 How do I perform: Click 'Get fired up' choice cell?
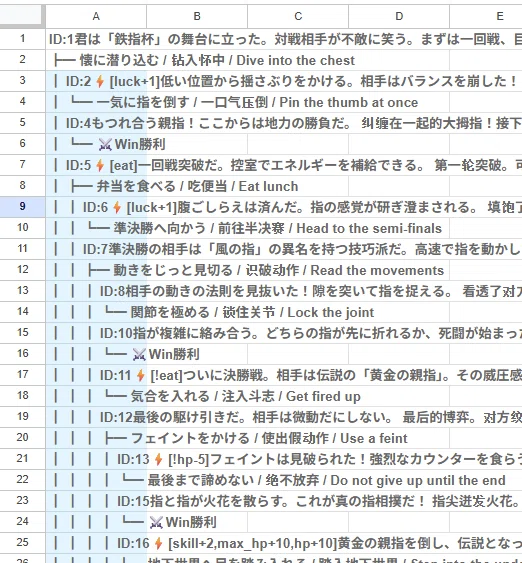pos(207,396)
